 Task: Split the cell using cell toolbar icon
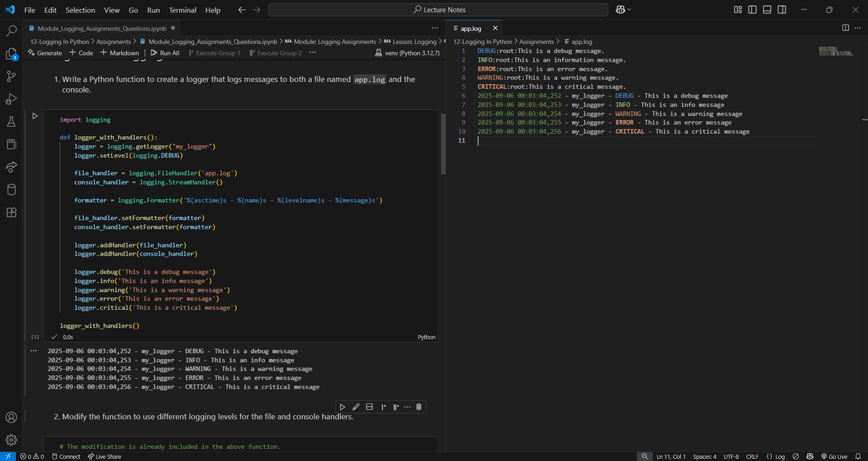369,407
